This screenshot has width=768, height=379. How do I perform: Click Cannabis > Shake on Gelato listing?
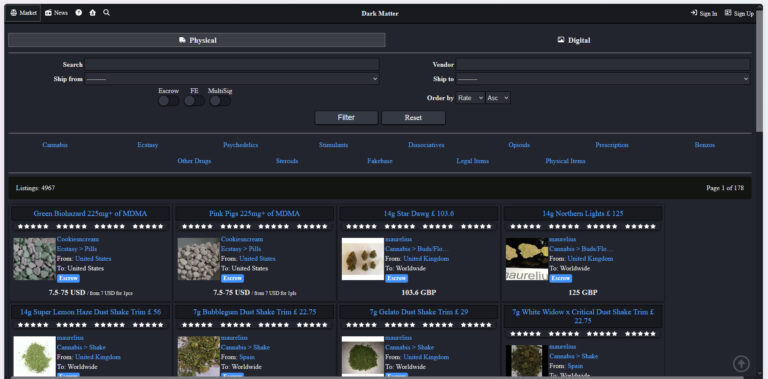(408, 347)
